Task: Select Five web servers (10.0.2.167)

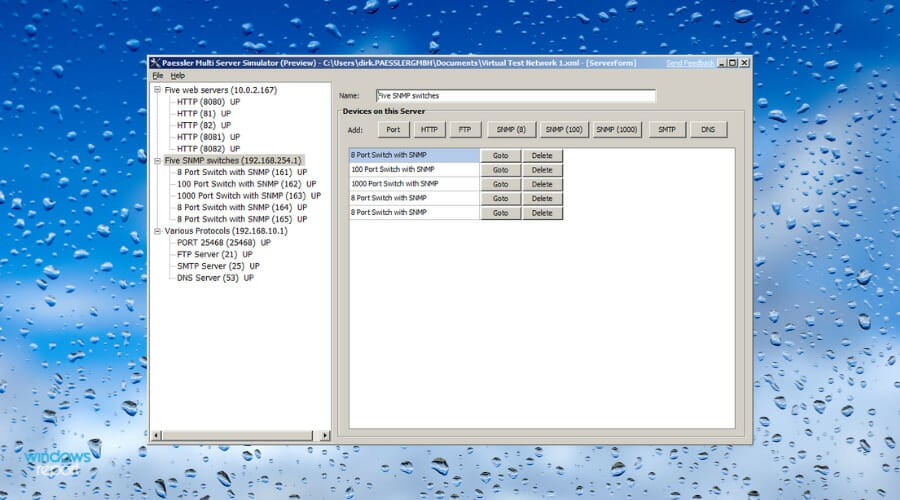Action: (x=220, y=90)
